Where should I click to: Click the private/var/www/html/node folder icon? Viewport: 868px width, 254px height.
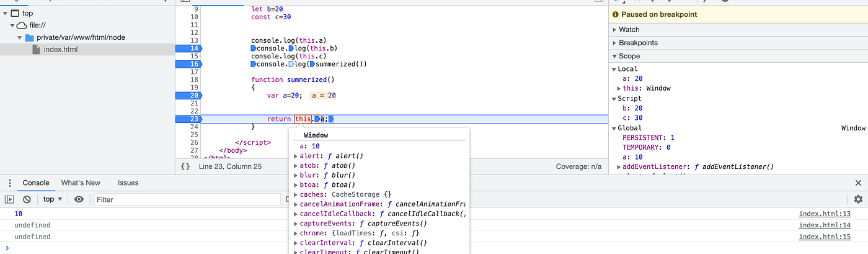click(x=29, y=37)
